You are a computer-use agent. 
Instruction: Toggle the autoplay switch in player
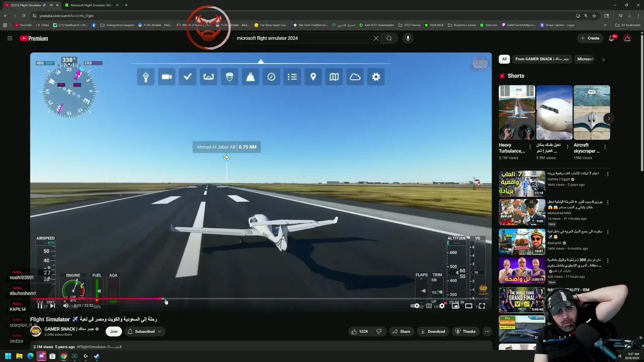[415, 306]
